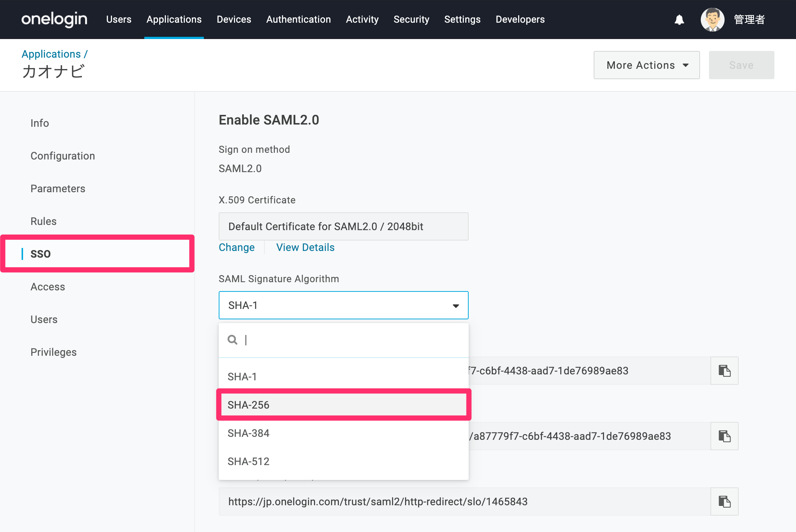Screen dimensions: 796x532
Task: Expand the More Actions menu
Action: 646,65
